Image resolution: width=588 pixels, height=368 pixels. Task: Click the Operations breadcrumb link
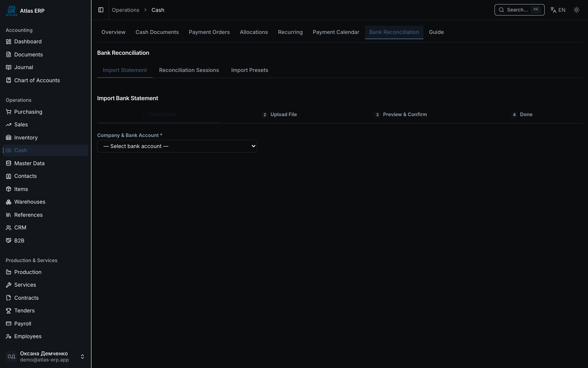(125, 10)
